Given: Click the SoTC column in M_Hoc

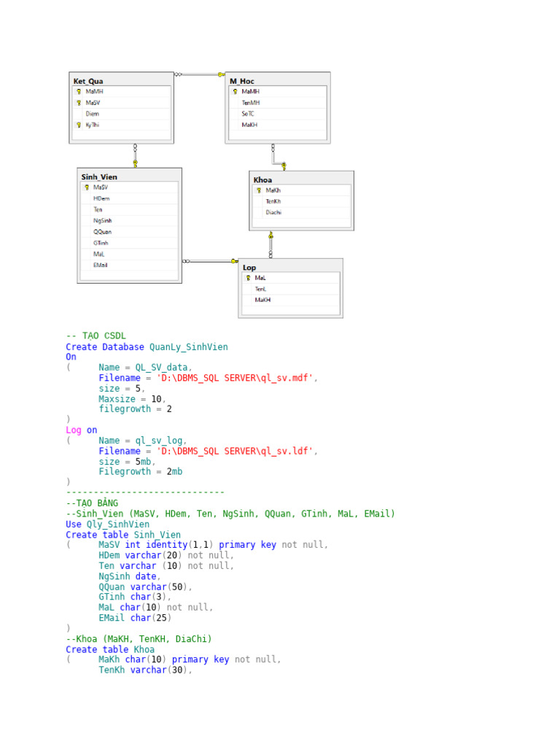Looking at the screenshot, I should (248, 113).
